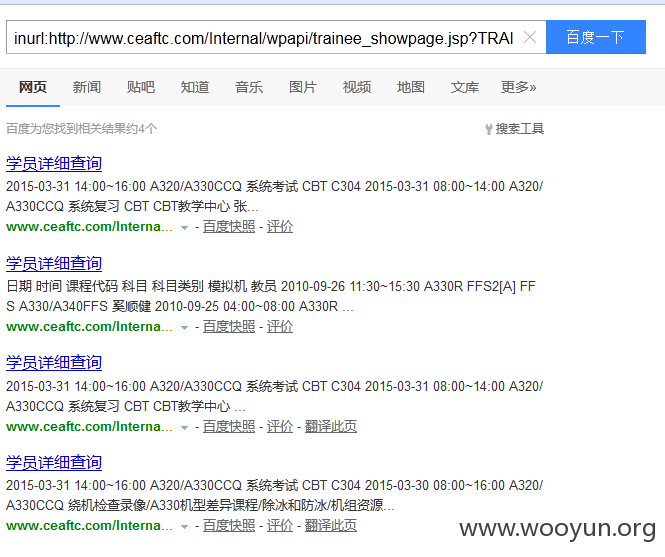Open the third 学员详细查询 result title

point(54,363)
